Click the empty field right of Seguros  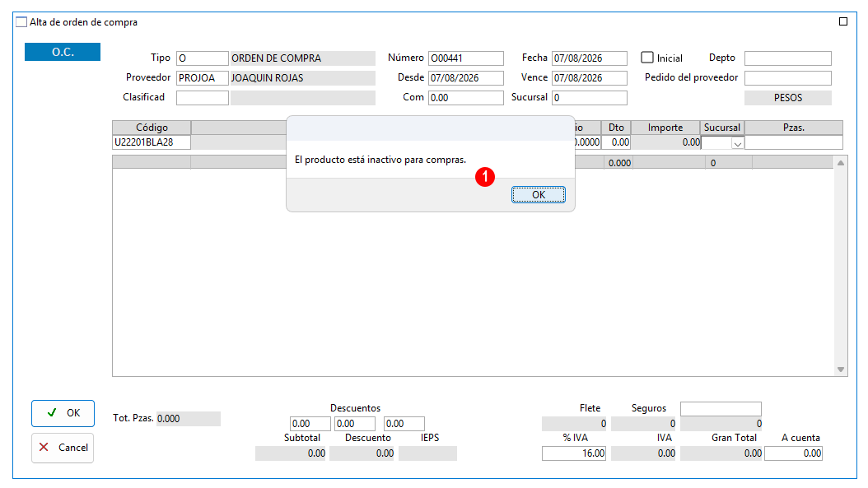point(721,409)
